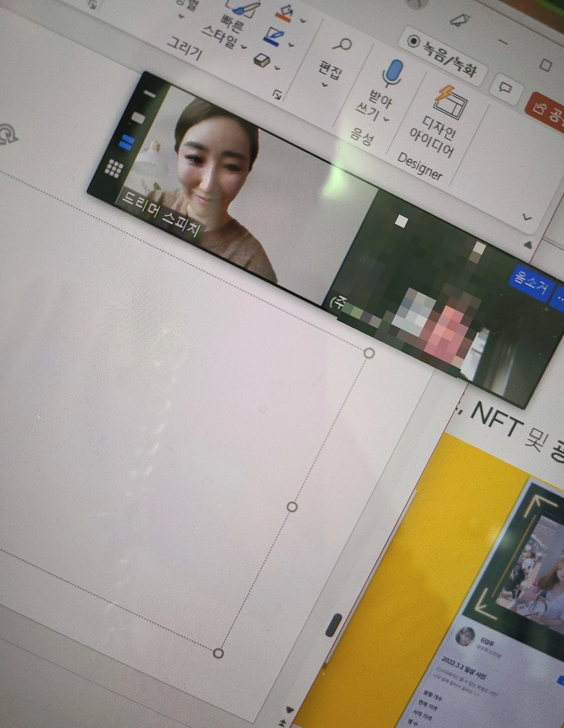Click the vertical scrollbar thumb
This screenshot has height=728, width=564.
tap(334, 625)
